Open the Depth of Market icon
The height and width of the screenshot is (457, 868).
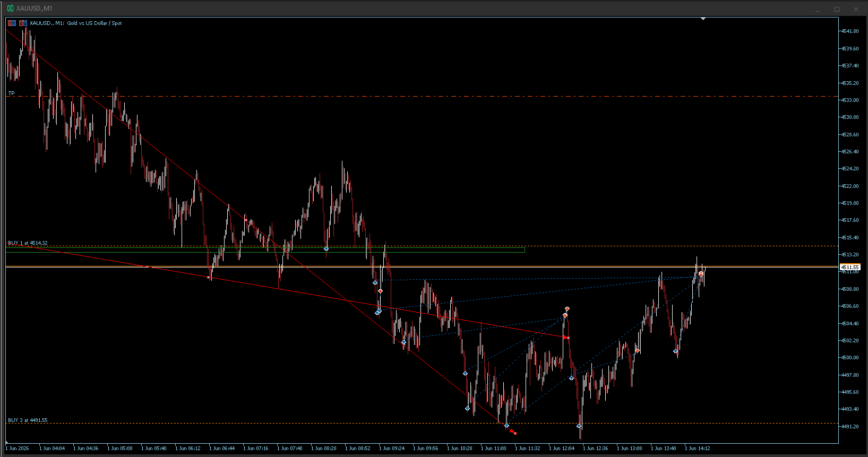point(23,23)
